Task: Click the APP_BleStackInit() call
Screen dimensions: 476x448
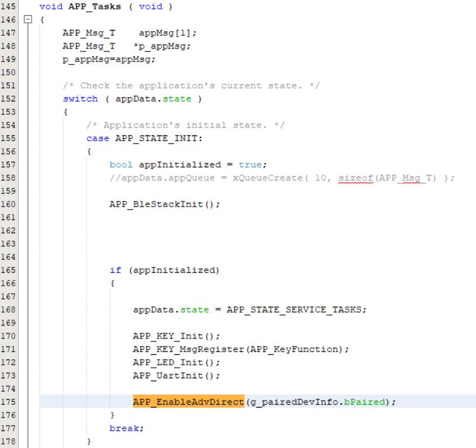Action: point(165,204)
